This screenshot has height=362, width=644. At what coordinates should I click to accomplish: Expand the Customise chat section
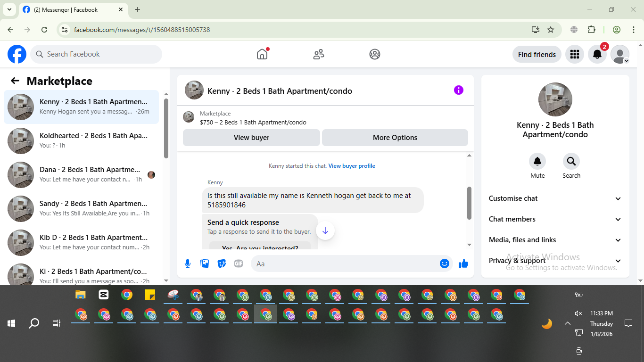coord(555,198)
